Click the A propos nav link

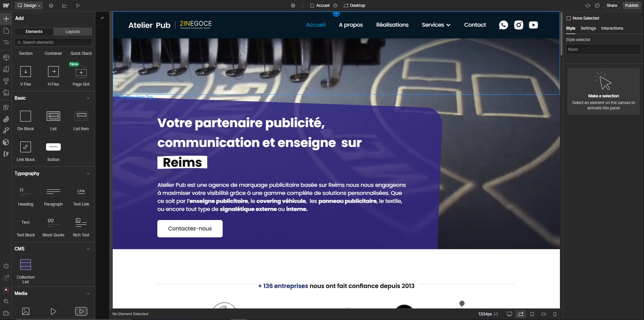click(351, 25)
